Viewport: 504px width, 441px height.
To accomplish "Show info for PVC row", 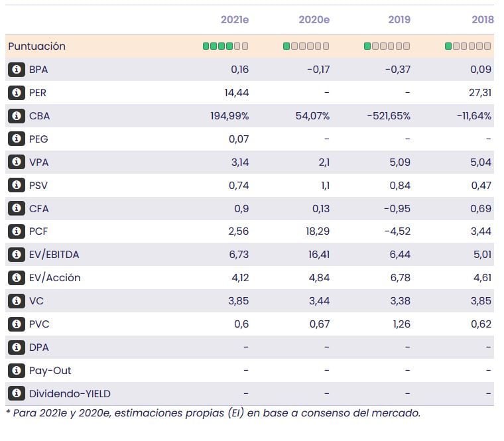I will tap(16, 324).
